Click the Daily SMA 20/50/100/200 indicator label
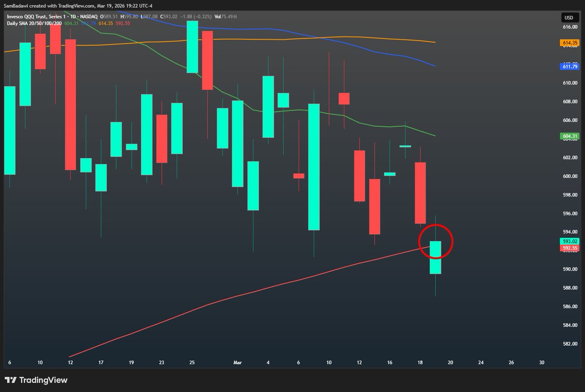 (34, 23)
